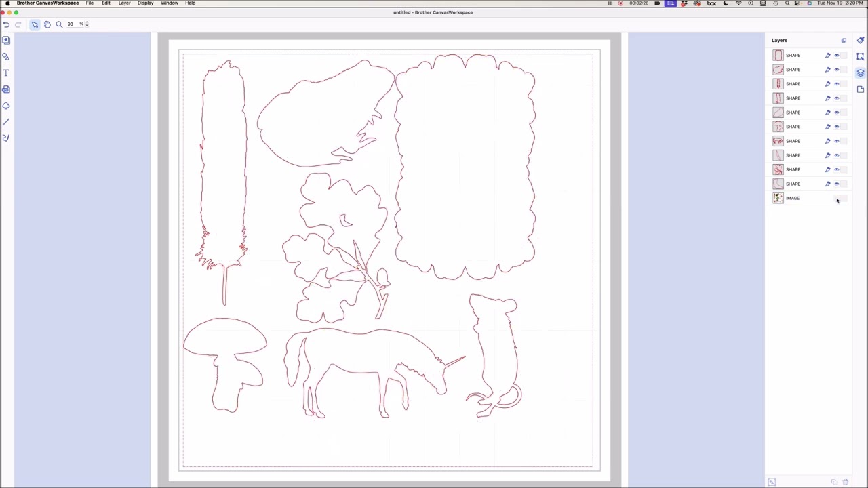Open the Apple menu
Viewport: 868px width, 488px height.
coord(7,3)
